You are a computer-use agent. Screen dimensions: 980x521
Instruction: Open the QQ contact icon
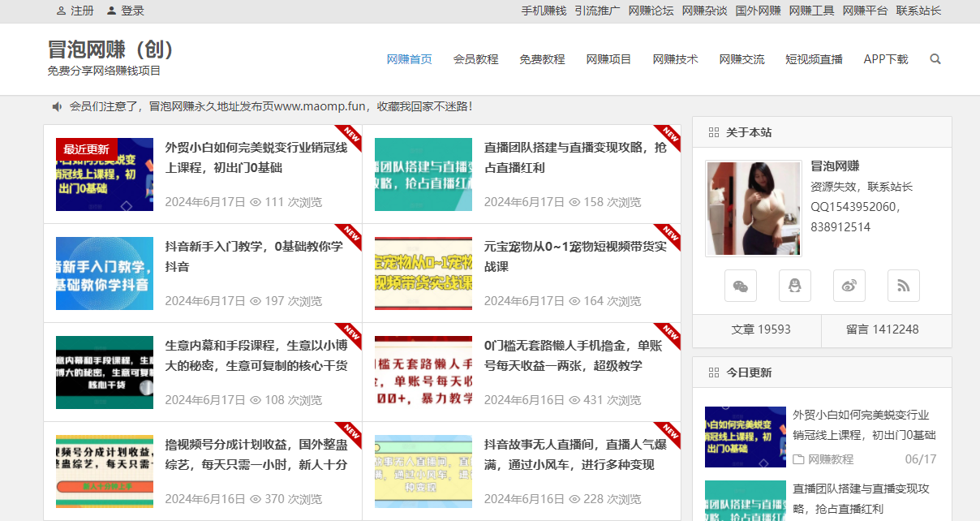tap(794, 285)
